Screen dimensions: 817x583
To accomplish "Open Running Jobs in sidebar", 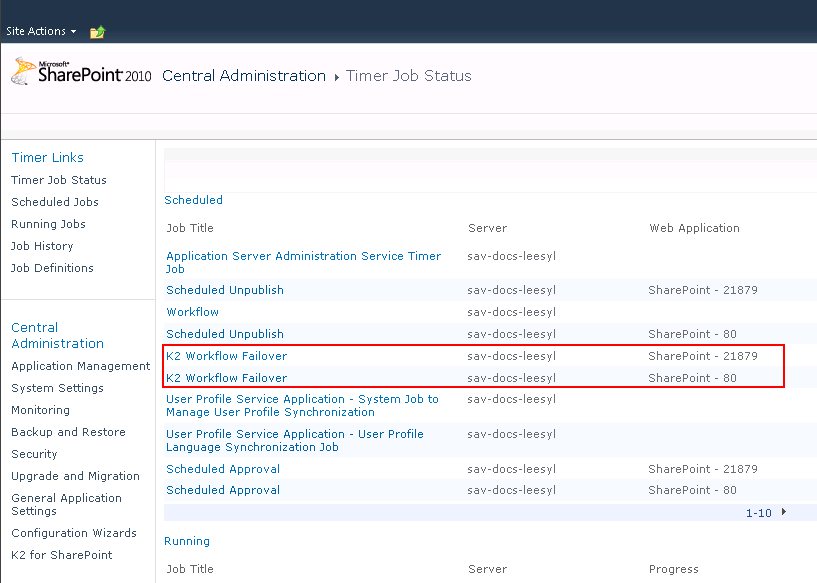I will pos(48,224).
